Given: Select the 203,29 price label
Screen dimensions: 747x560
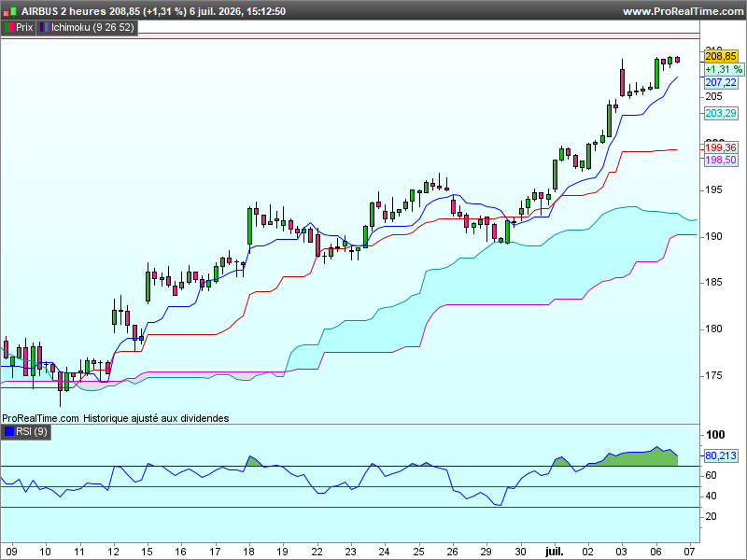Looking at the screenshot, I should [x=721, y=113].
